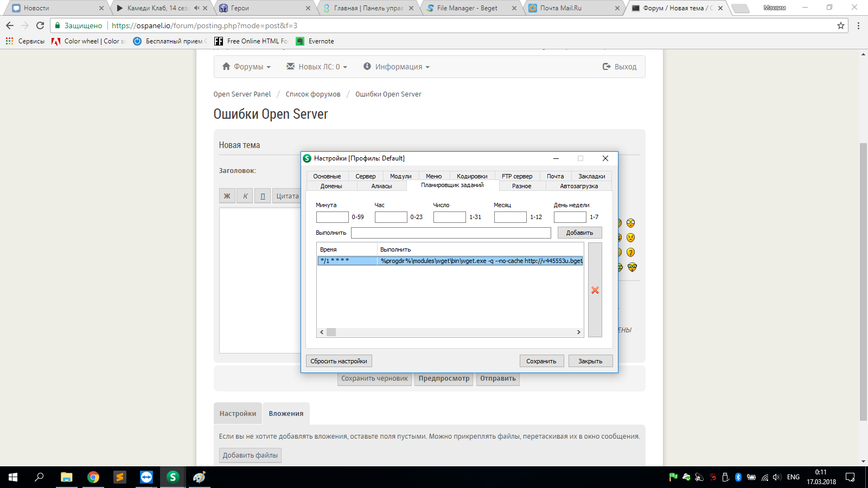The height and width of the screenshot is (488, 868).
Task: Open the Модули settings tab
Action: pos(400,176)
